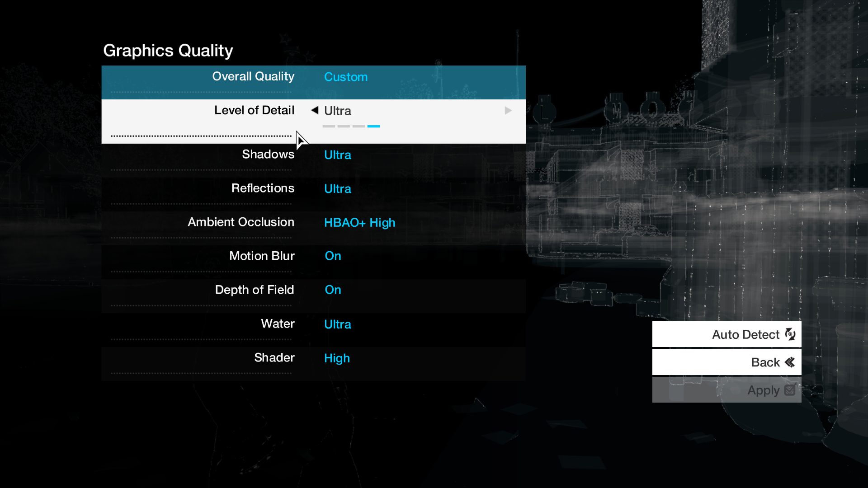868x488 pixels.
Task: Click the Level of Detail progress indicator
Action: [x=351, y=126]
